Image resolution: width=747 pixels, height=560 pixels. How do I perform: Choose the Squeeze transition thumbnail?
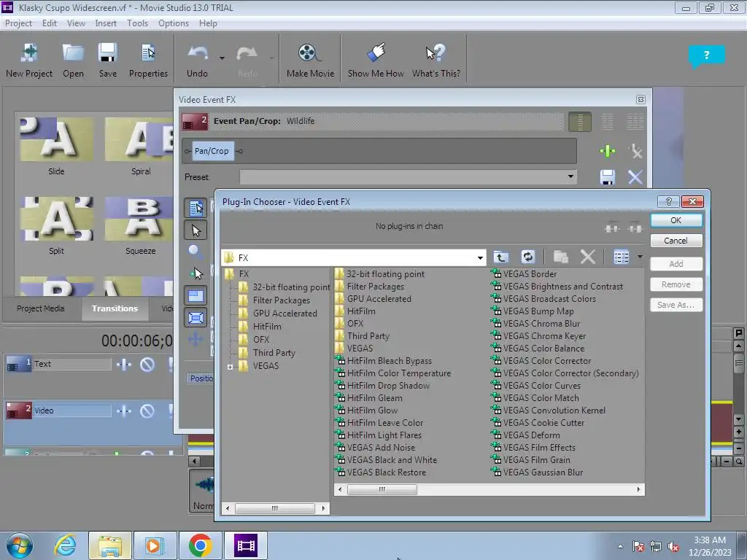coord(139,219)
